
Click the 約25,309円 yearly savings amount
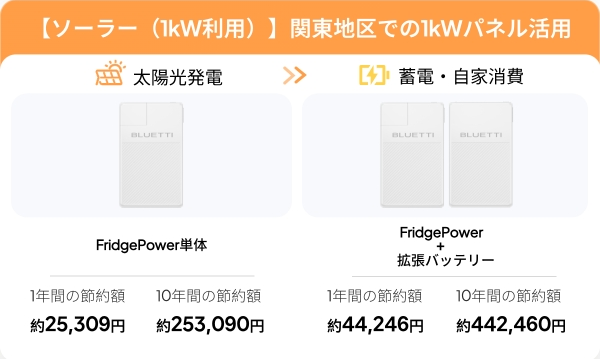[x=78, y=324]
